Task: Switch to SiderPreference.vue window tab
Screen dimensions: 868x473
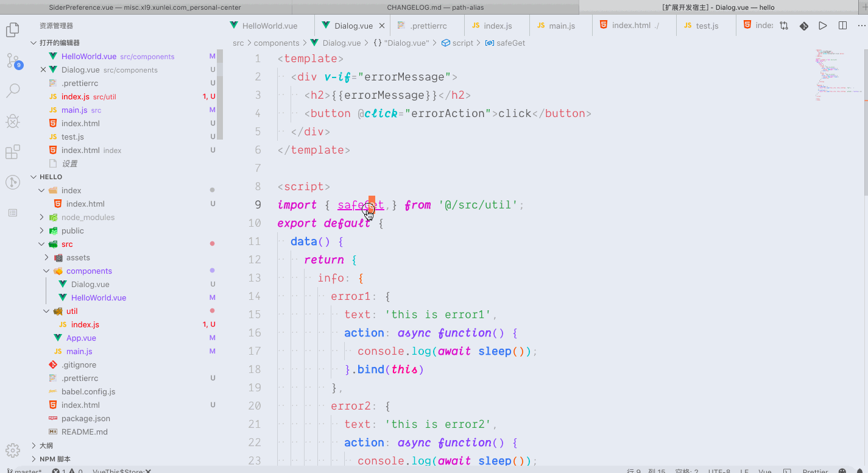Action: 145,7
